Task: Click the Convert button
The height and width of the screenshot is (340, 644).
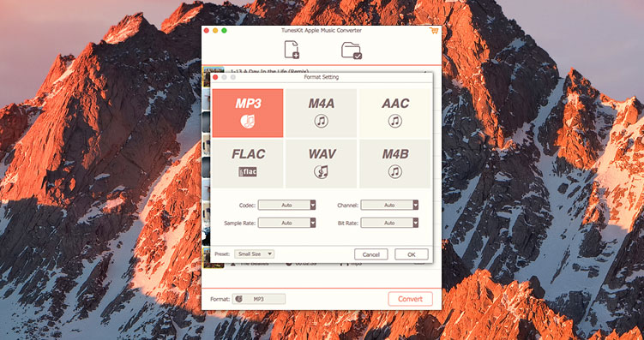Action: pos(410,299)
